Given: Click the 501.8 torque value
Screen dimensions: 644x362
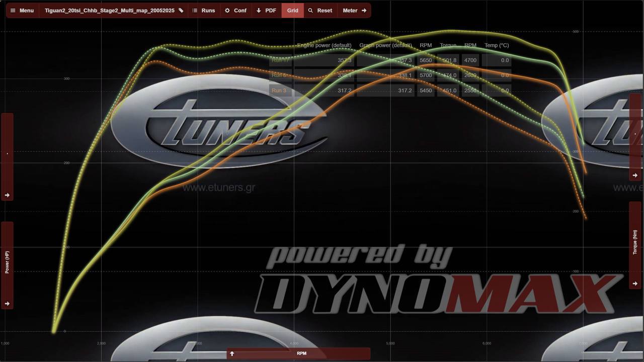Looking at the screenshot, I should coord(449,60).
